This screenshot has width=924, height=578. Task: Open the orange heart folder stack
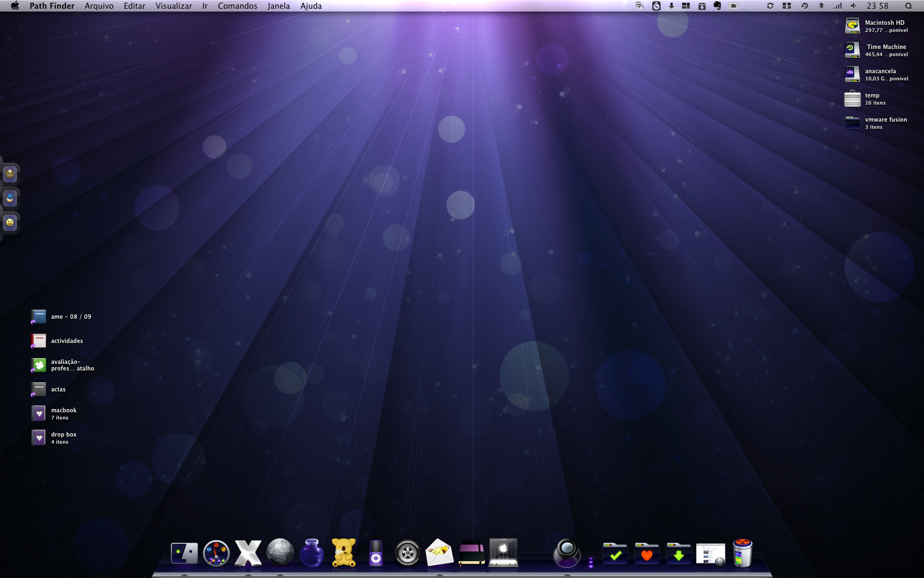click(x=647, y=553)
